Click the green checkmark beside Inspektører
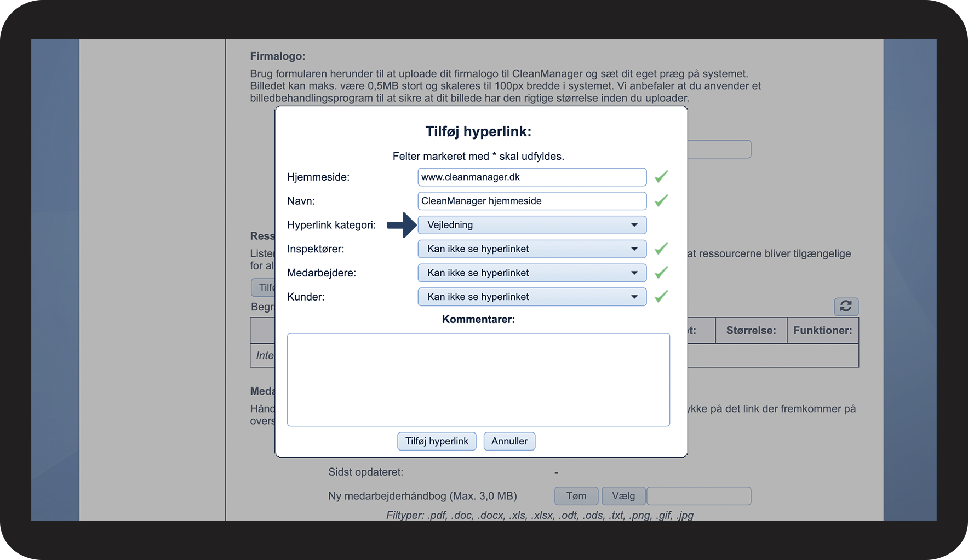The height and width of the screenshot is (560, 968). coord(661,249)
